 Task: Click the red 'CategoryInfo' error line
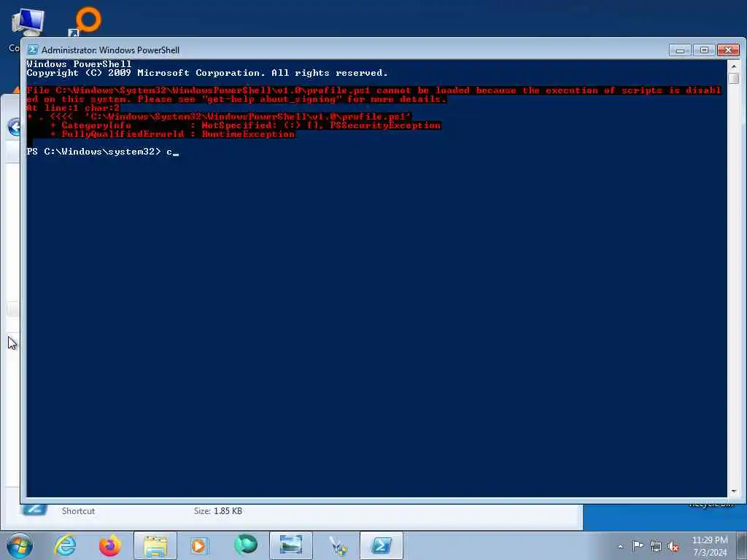[246, 125]
